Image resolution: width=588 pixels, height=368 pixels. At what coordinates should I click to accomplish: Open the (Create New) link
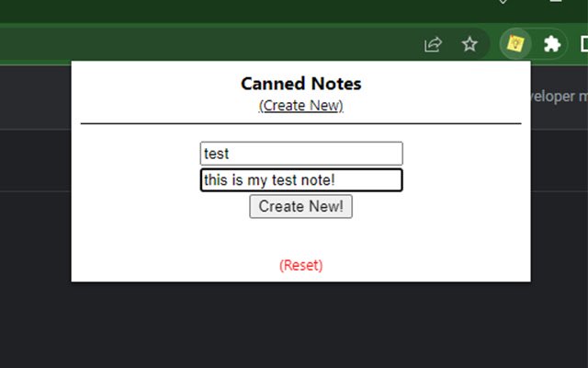[x=300, y=106]
